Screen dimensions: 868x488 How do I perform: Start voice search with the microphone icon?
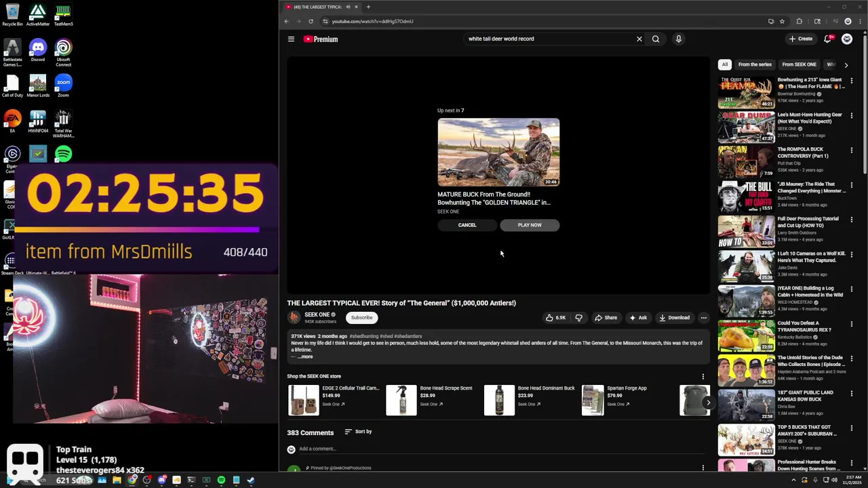tap(678, 39)
